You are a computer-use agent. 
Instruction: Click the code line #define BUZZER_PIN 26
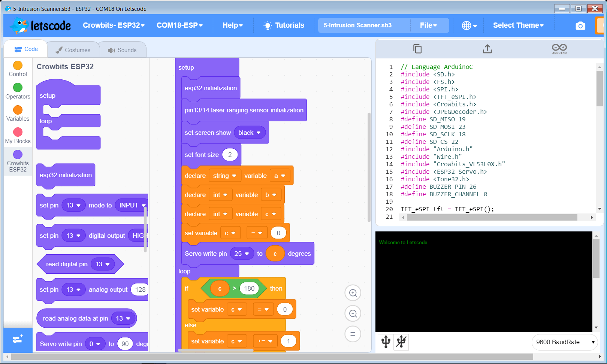click(x=438, y=186)
